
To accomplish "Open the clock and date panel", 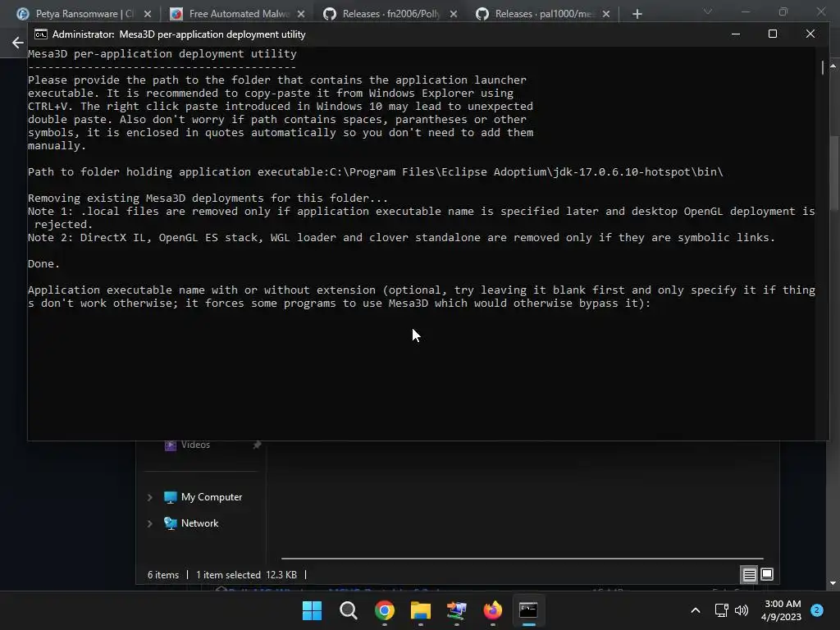I will 782,610.
